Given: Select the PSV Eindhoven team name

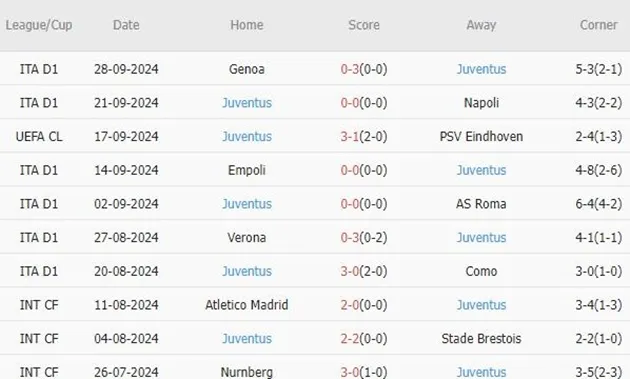Looking at the screenshot, I should coord(481,137).
